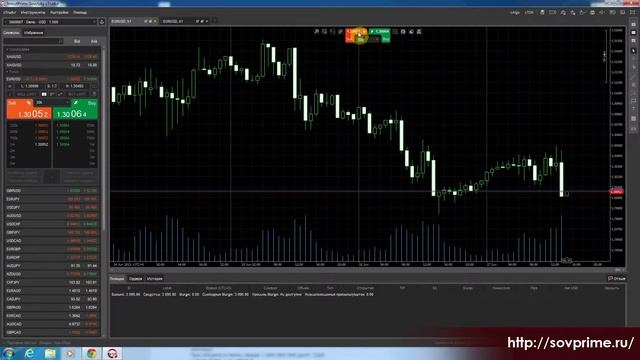This screenshot has width=640, height=360.
Task: Click the symbol list vertical scrollbar
Action: [x=103, y=139]
